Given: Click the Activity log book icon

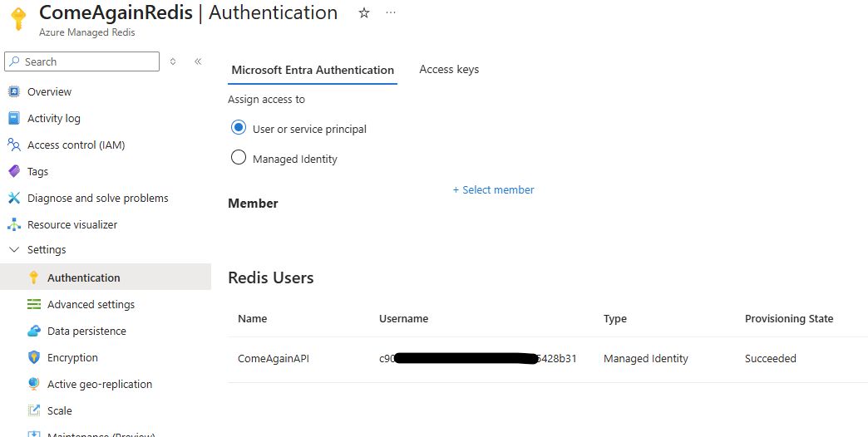Looking at the screenshot, I should (14, 118).
